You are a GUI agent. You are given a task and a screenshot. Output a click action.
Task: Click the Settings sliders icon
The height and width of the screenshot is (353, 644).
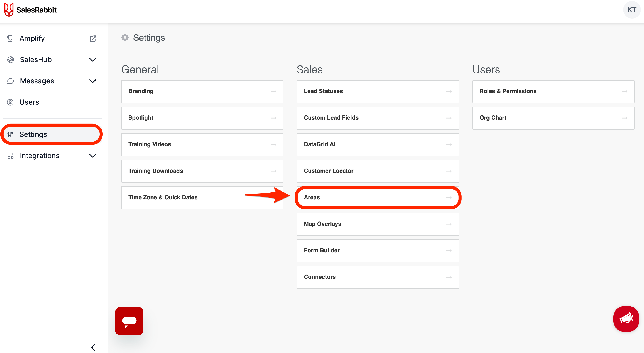(10, 134)
